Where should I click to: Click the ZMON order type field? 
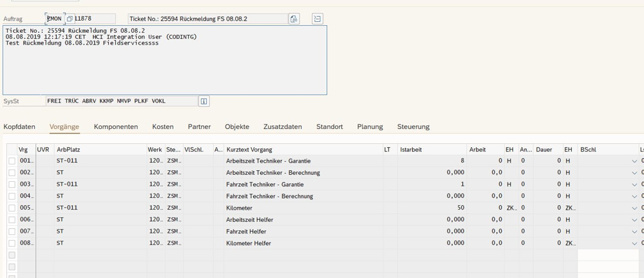click(x=55, y=19)
